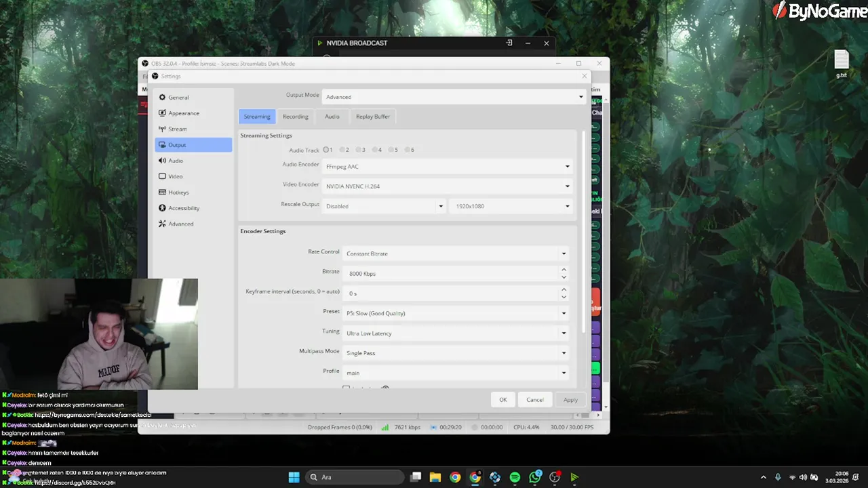This screenshot has height=488, width=868.
Task: Expand the Video Encoder dropdown
Action: pos(448,186)
